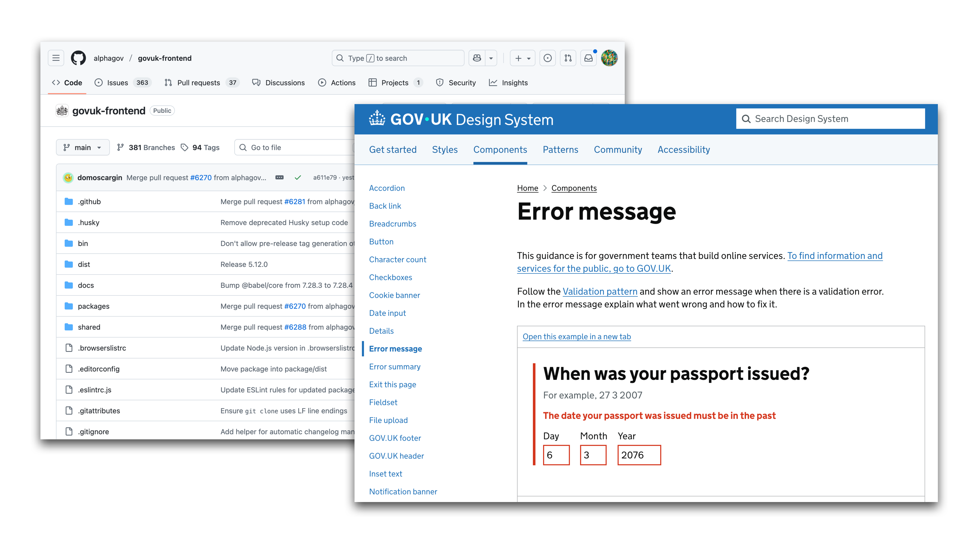Open the notifications inbox icon
Screen dimensions: 980x551
(588, 58)
